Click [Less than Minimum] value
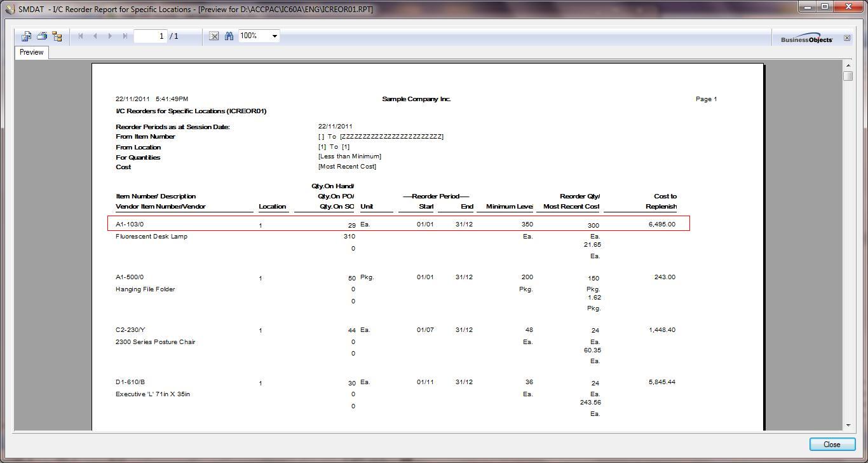 pos(349,156)
